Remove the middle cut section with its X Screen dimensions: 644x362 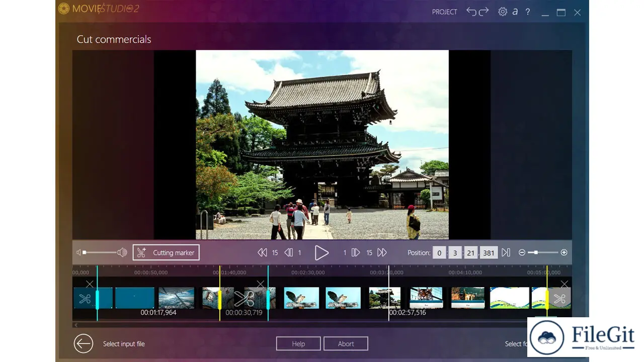pos(260,284)
